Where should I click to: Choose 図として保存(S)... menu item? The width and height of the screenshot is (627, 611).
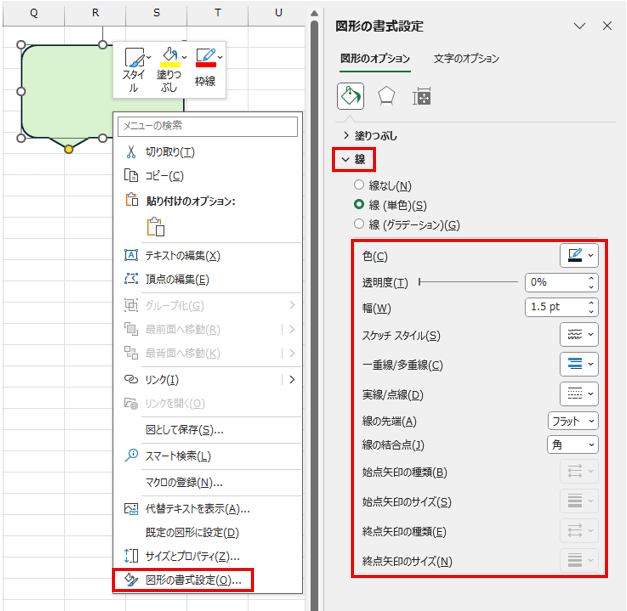click(208, 430)
